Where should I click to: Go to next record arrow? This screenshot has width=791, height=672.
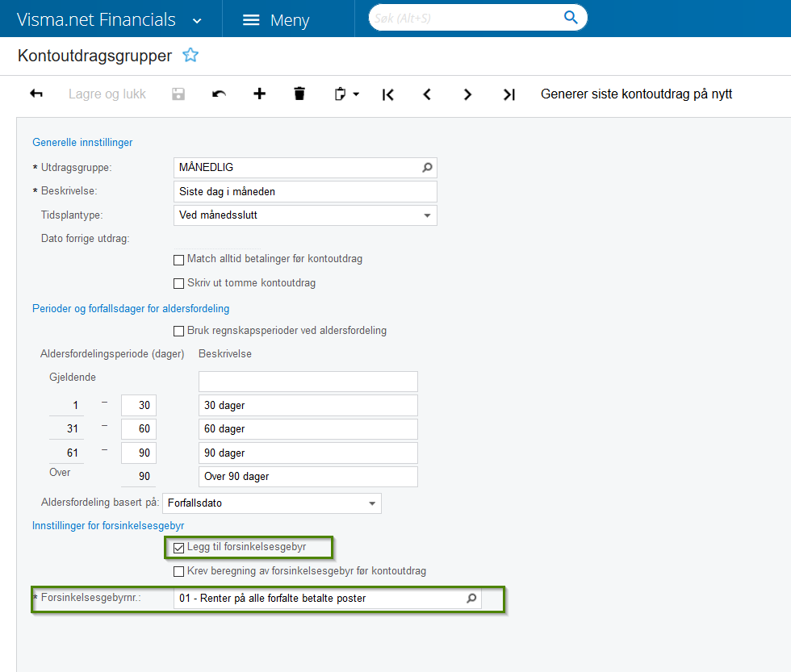467,94
